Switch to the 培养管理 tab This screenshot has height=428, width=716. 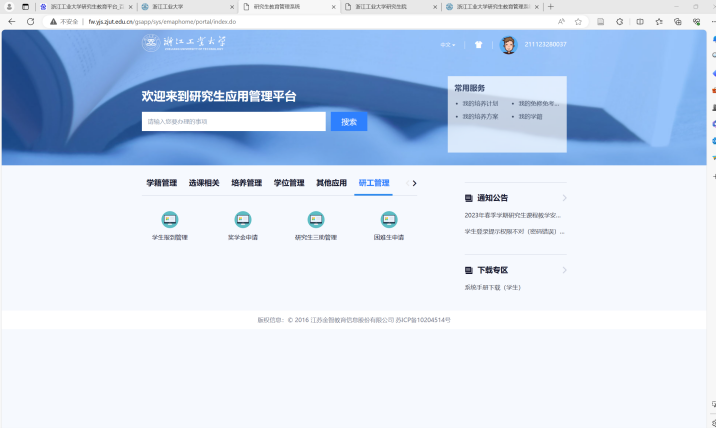246,183
